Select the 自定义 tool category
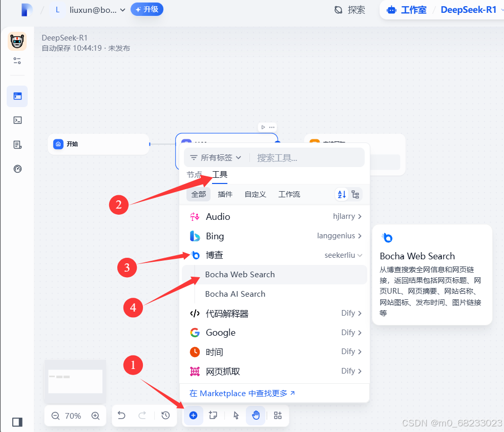 pyautogui.click(x=255, y=194)
